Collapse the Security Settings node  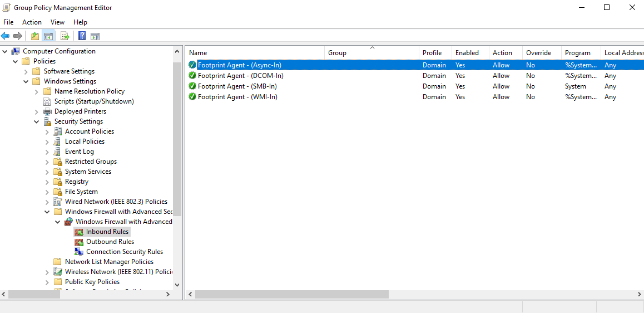[37, 122]
